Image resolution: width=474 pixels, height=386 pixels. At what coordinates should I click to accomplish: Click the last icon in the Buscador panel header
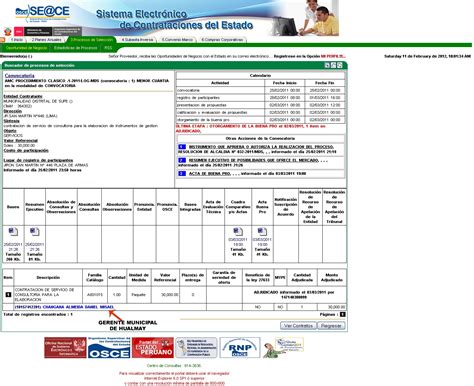coord(340,65)
